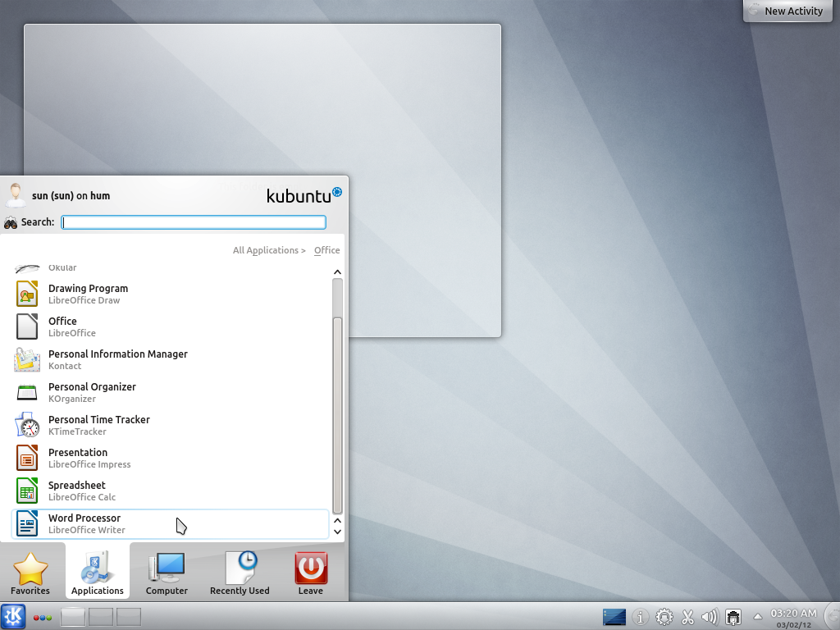Open the activities three-dots icon in panel

click(x=43, y=618)
